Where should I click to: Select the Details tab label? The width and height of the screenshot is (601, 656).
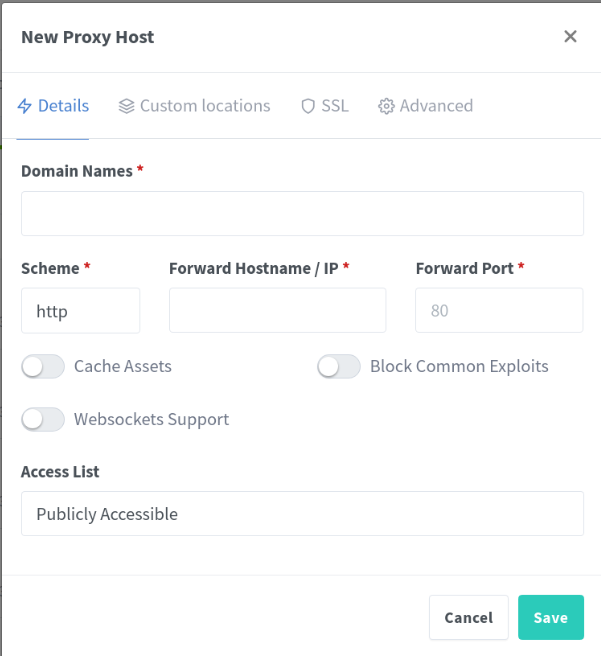[63, 106]
